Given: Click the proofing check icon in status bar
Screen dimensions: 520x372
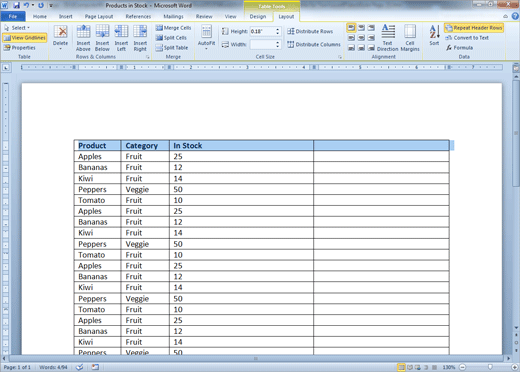Looking at the screenshot, I should [x=79, y=367].
